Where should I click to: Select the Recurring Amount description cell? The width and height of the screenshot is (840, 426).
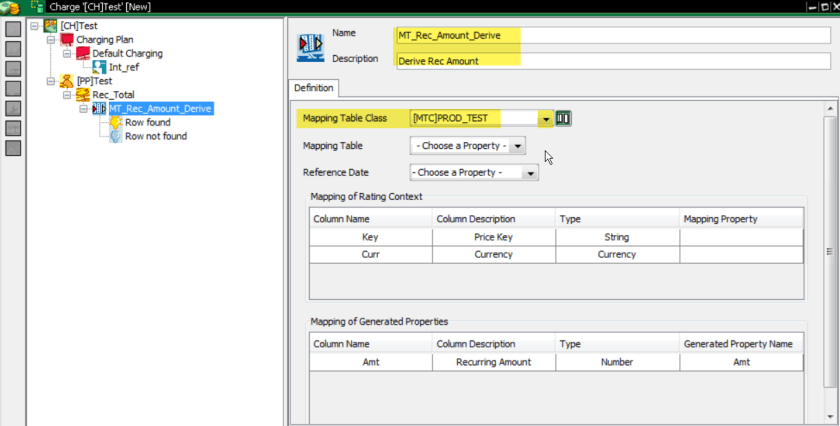tap(494, 362)
